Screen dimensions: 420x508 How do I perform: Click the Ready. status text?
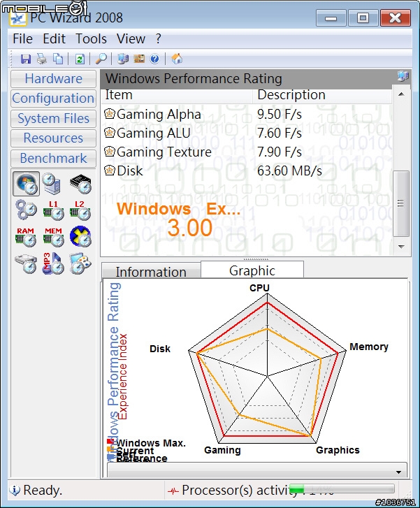click(x=43, y=490)
